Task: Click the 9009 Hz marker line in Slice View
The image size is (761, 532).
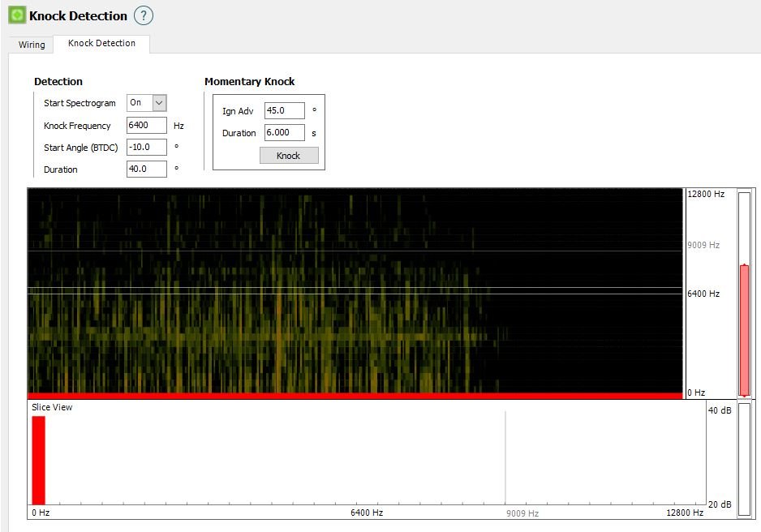Action: click(x=505, y=458)
